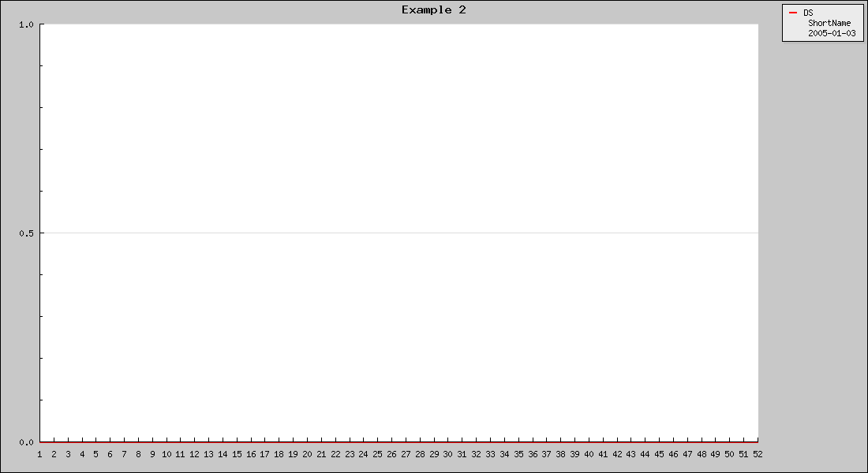Click x-axis label 33
This screenshot has width=868, height=473.
[x=491, y=454]
